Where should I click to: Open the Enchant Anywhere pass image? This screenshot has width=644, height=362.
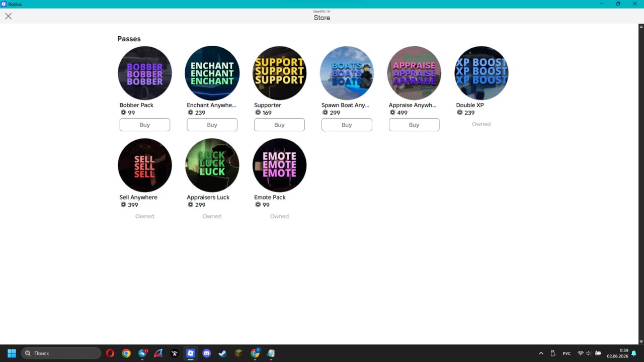[212, 73]
